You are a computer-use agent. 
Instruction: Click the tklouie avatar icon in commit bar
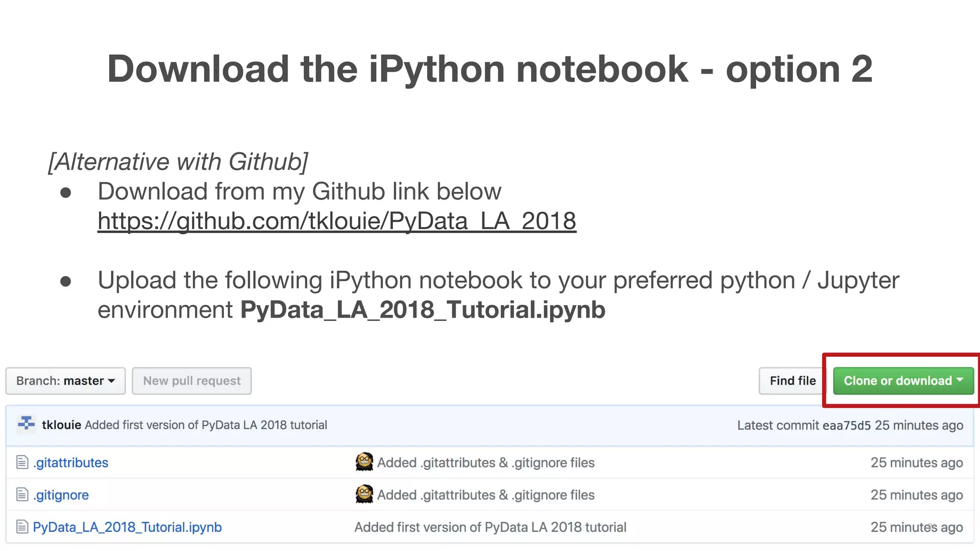(x=26, y=424)
